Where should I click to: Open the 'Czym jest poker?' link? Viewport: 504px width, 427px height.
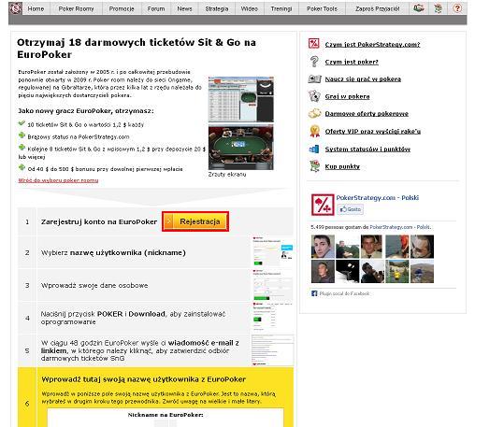352,62
